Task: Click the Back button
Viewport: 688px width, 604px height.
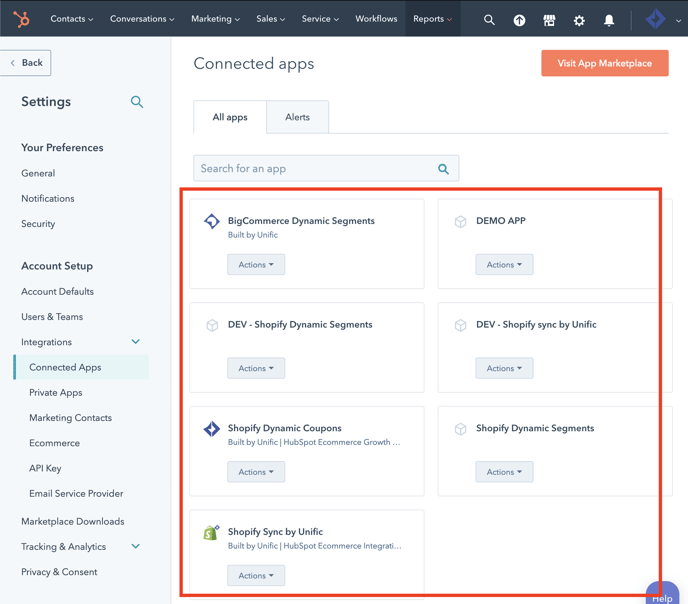Action: pos(25,63)
